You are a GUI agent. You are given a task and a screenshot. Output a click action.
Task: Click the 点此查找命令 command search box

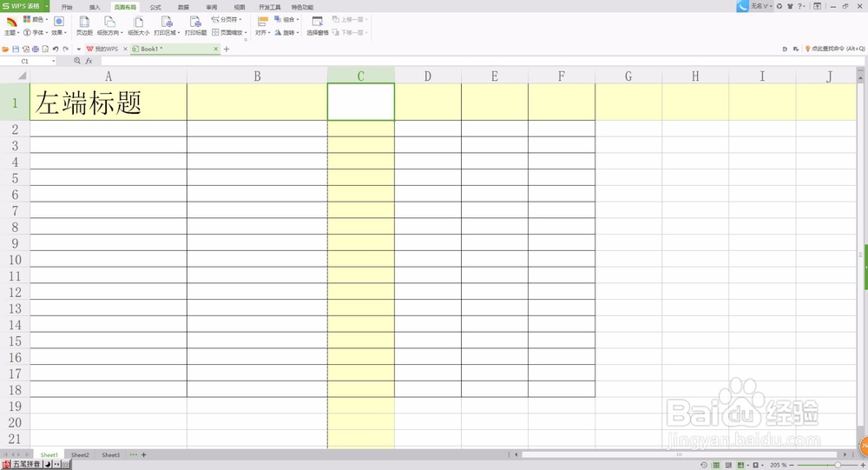click(835, 49)
